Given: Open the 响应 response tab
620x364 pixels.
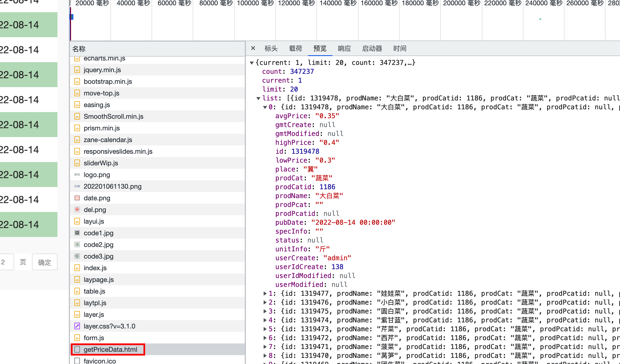Looking at the screenshot, I should (344, 49).
